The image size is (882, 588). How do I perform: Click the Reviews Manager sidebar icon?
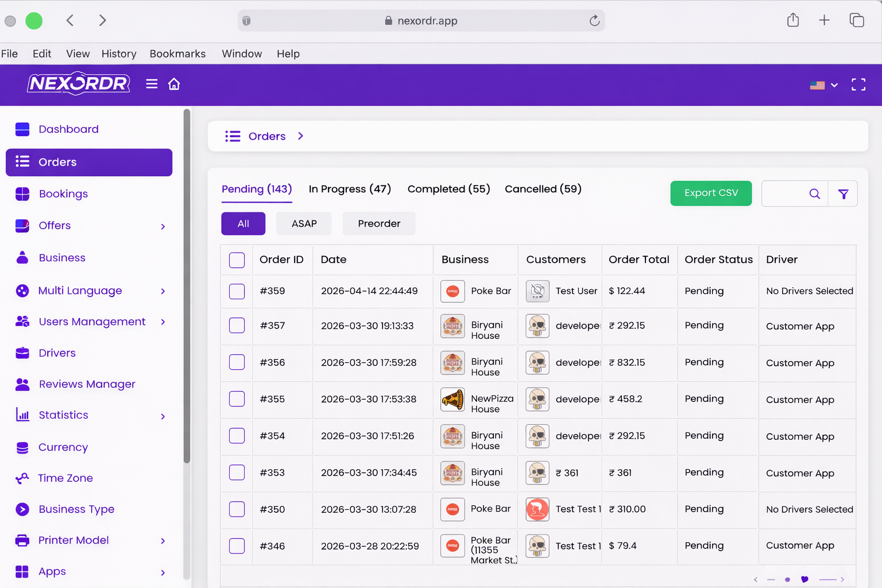click(22, 384)
